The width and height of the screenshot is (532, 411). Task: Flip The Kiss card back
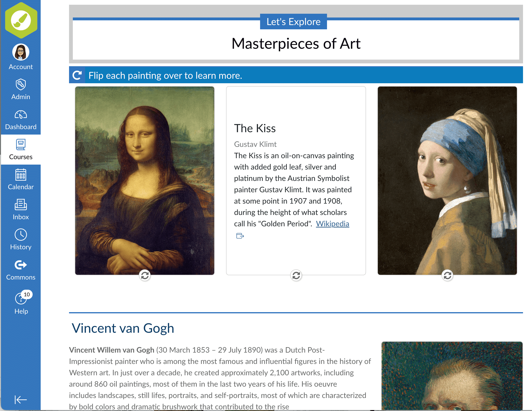click(x=296, y=275)
